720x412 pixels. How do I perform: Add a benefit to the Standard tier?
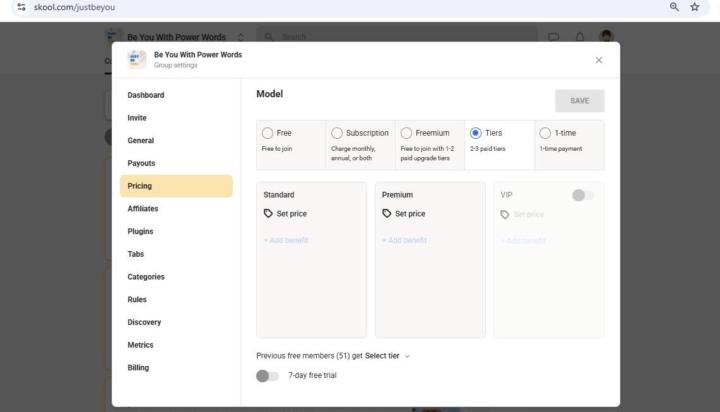286,240
